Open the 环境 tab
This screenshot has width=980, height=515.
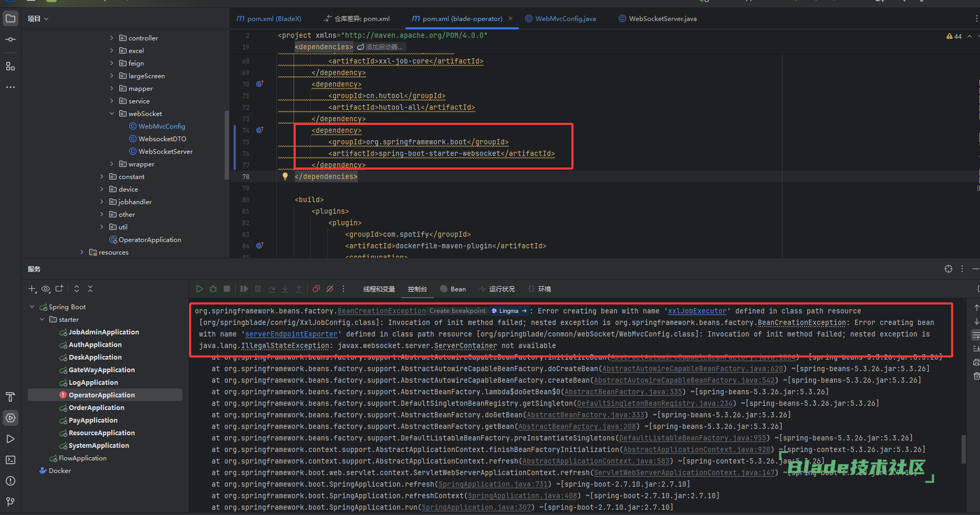539,289
